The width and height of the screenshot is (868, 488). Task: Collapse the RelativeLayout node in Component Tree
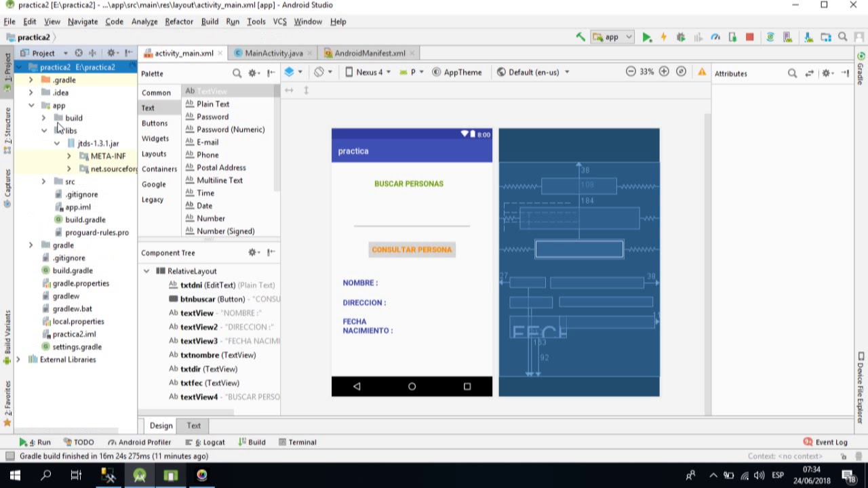(146, 271)
